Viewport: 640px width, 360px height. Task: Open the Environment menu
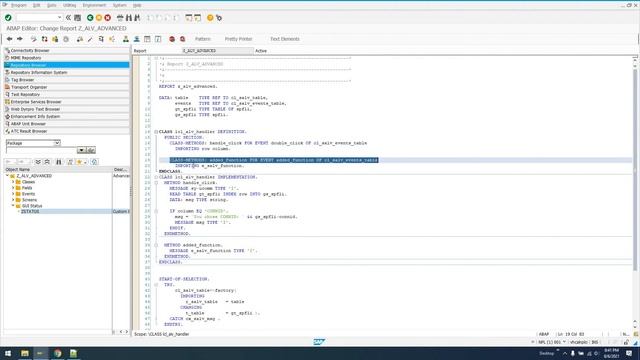point(94,5)
